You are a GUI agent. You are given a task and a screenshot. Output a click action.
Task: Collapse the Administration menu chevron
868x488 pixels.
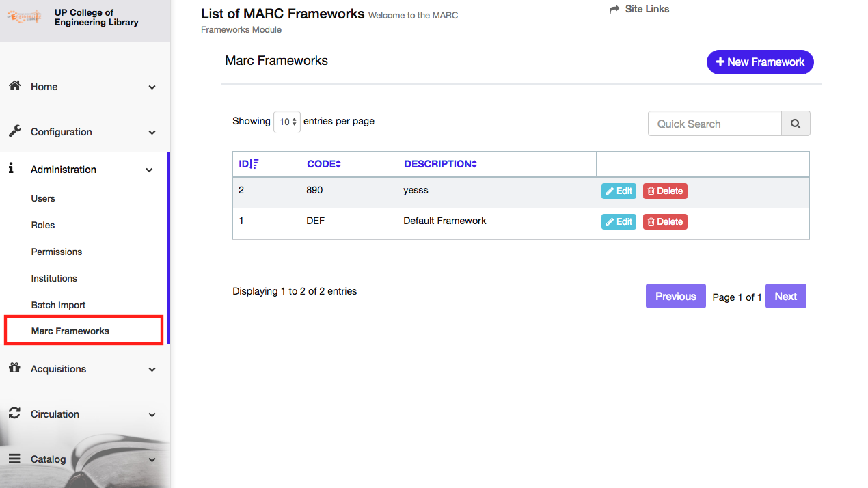point(149,170)
